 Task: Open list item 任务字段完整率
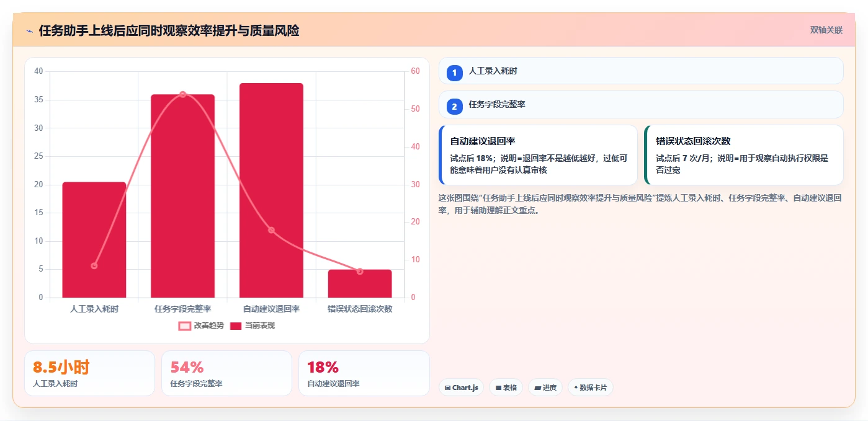point(641,105)
